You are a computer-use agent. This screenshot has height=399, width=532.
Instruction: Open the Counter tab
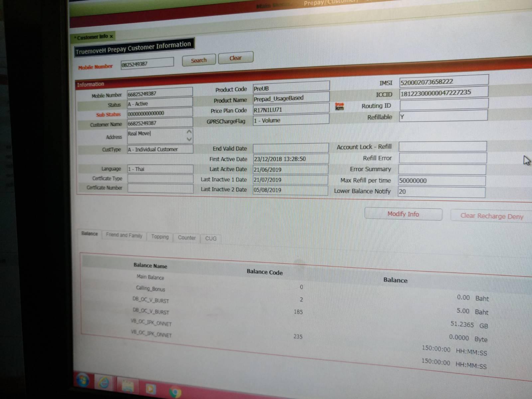point(187,237)
